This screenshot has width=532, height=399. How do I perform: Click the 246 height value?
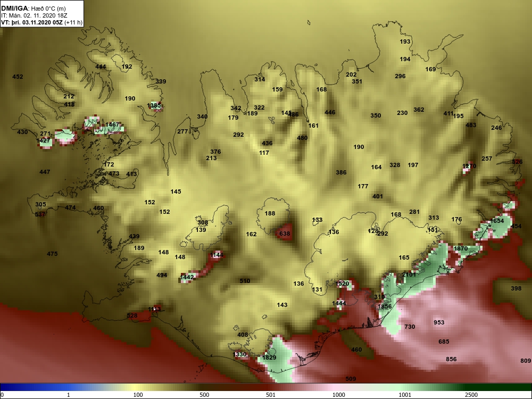496,128
